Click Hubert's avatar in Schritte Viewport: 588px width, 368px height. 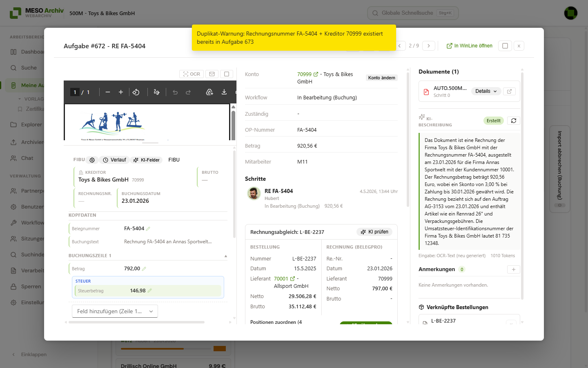(254, 193)
